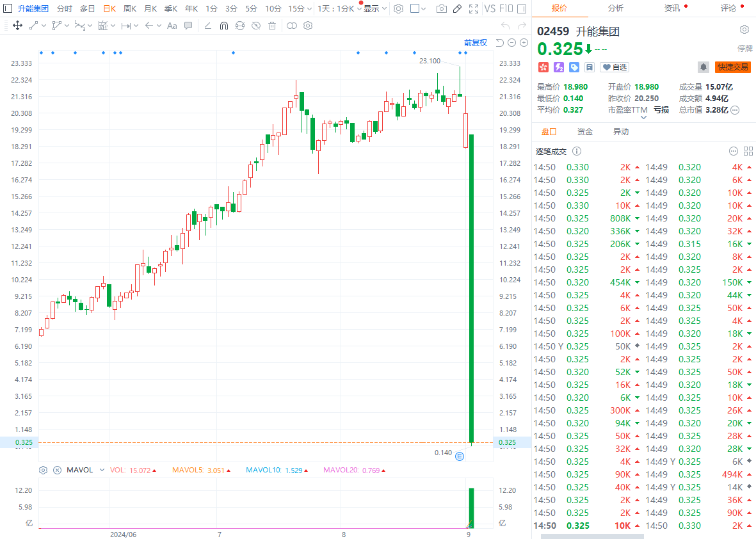Open the layout square dropdown
This screenshot has height=539, width=756.
[x=417, y=9]
